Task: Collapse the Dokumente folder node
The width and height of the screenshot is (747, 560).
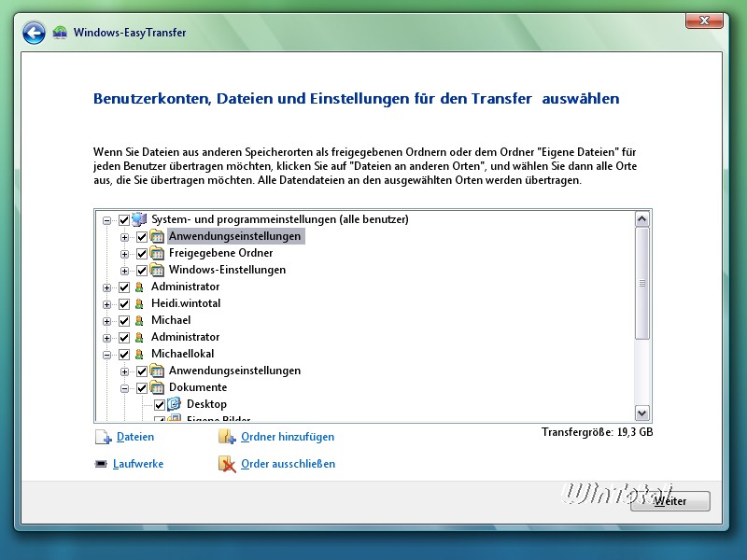Action: (x=124, y=388)
